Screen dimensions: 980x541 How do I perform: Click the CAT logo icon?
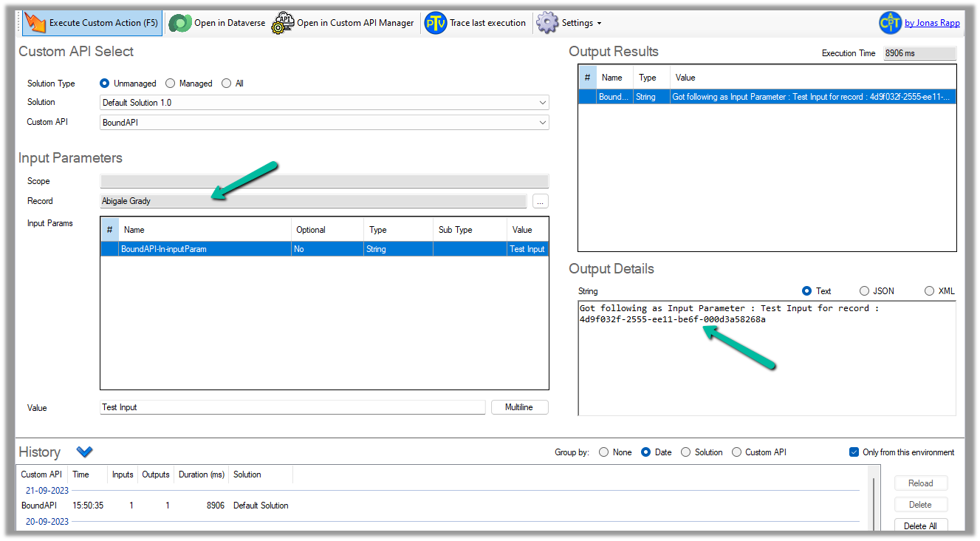(890, 23)
